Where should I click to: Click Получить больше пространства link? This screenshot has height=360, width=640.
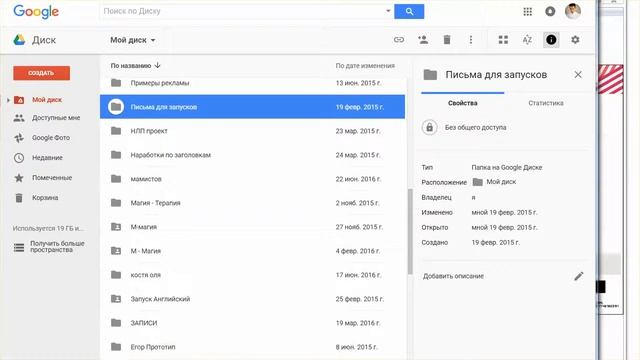click(x=57, y=247)
